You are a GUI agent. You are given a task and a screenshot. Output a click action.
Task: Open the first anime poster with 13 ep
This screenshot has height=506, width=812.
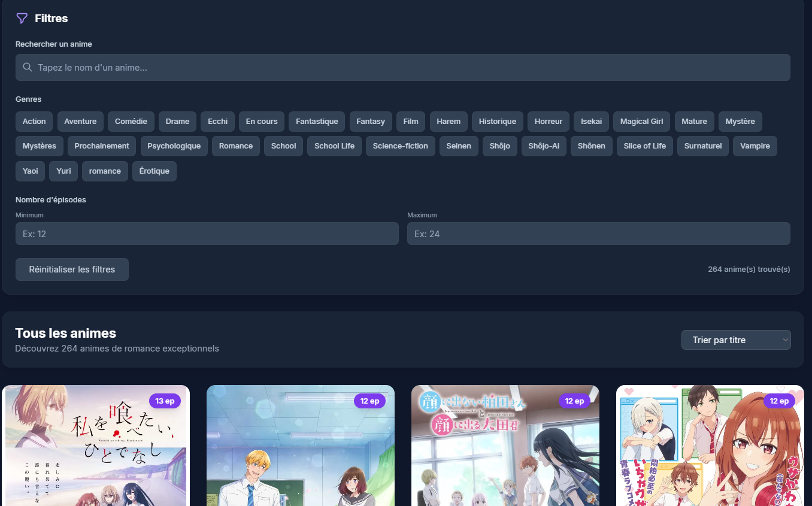pos(96,446)
